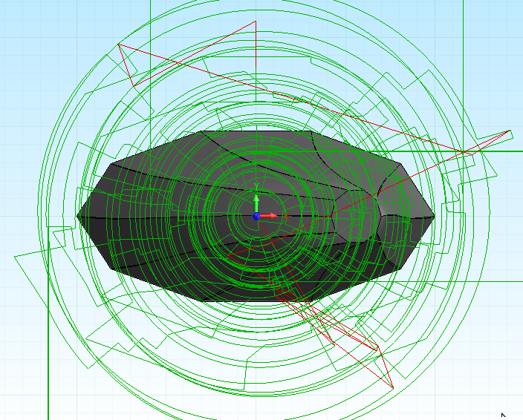
Task: Click the red rapid-move tip at bottom right
Action: [391, 387]
